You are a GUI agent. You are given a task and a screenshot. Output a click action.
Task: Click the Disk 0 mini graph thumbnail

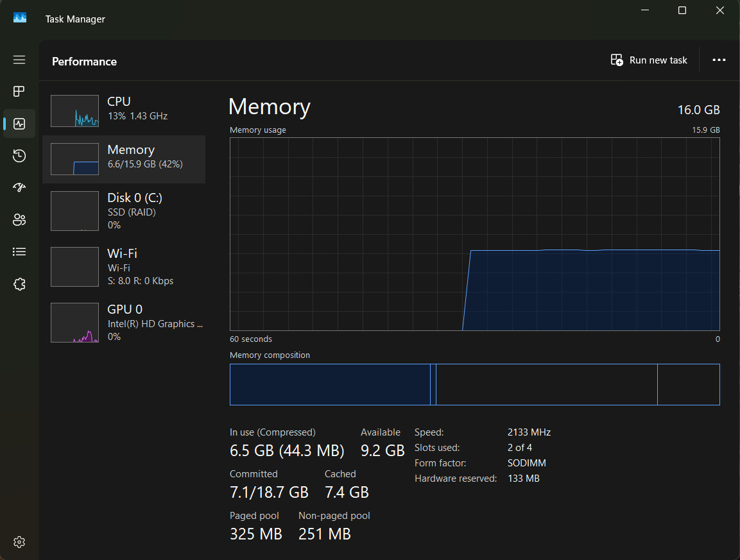pyautogui.click(x=74, y=211)
